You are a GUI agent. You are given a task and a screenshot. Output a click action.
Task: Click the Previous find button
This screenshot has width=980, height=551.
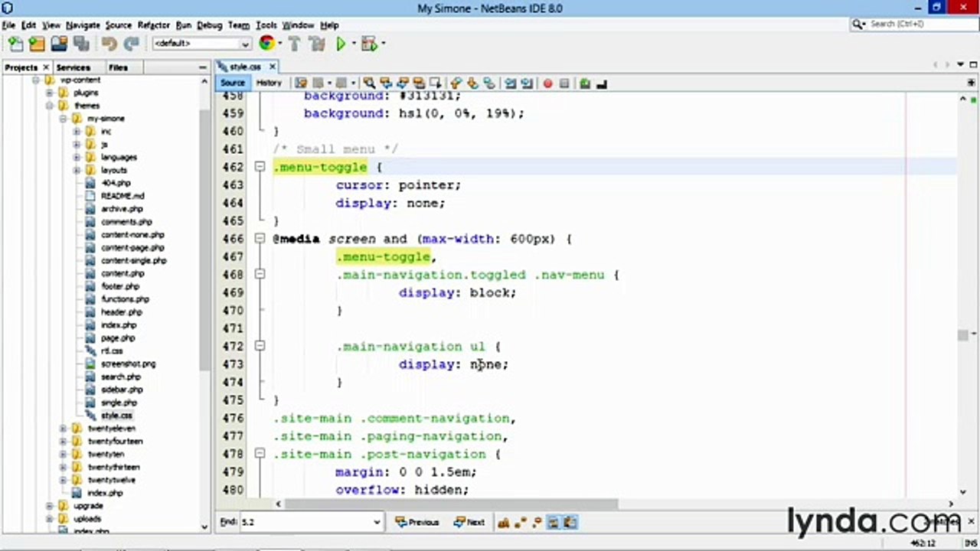click(417, 522)
